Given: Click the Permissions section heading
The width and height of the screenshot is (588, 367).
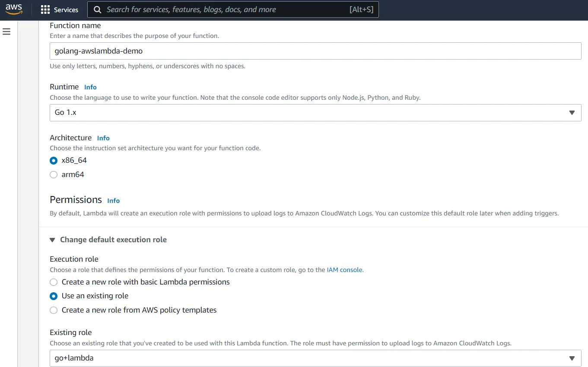Looking at the screenshot, I should (76, 199).
